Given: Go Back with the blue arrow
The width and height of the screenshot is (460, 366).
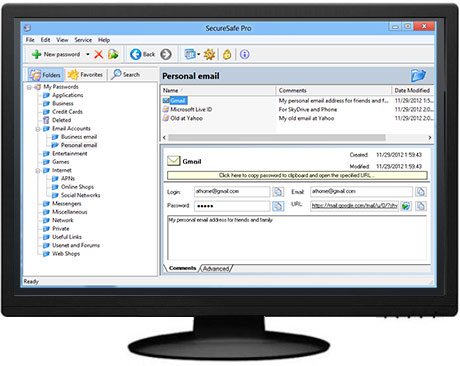Looking at the screenshot, I should (x=142, y=54).
